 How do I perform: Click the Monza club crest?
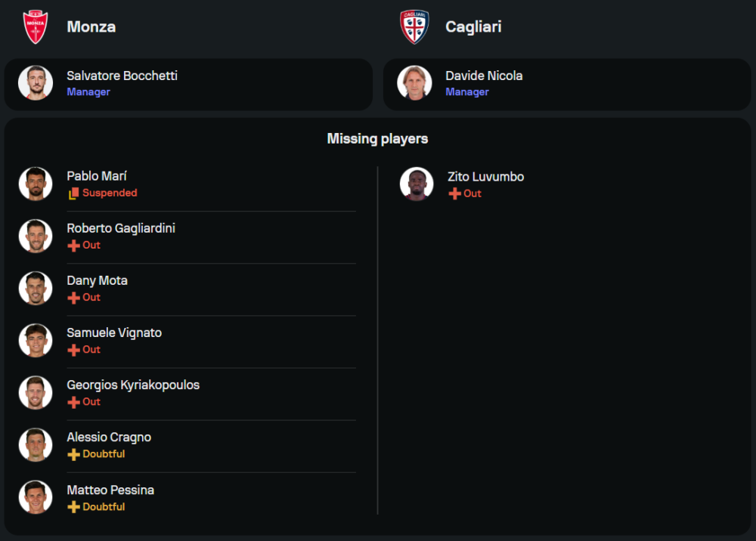36,27
